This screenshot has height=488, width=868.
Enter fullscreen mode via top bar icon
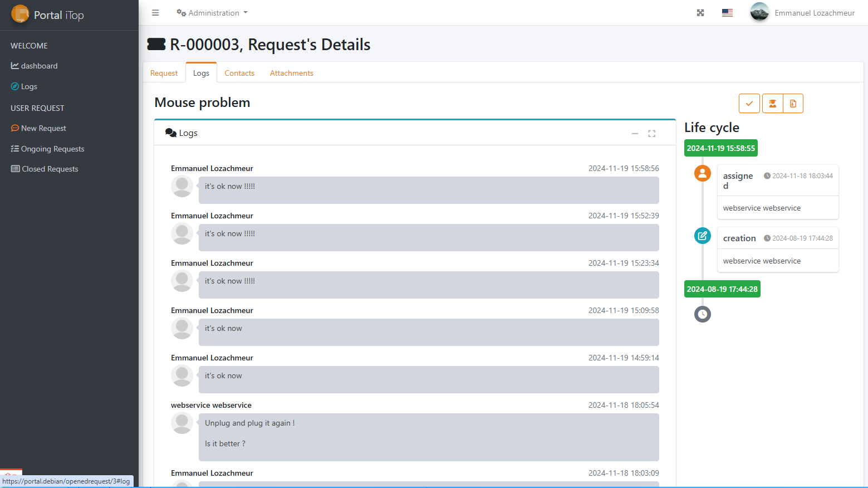pos(700,13)
